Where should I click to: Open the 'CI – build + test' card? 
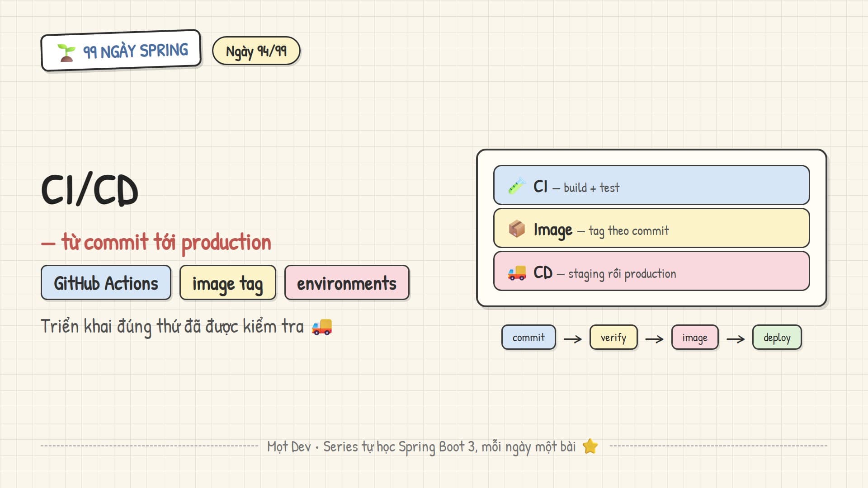pos(651,185)
